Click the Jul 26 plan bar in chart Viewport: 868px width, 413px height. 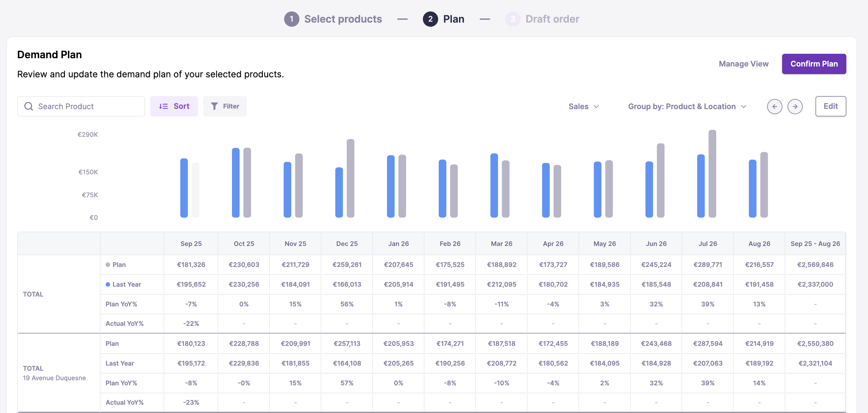click(712, 173)
